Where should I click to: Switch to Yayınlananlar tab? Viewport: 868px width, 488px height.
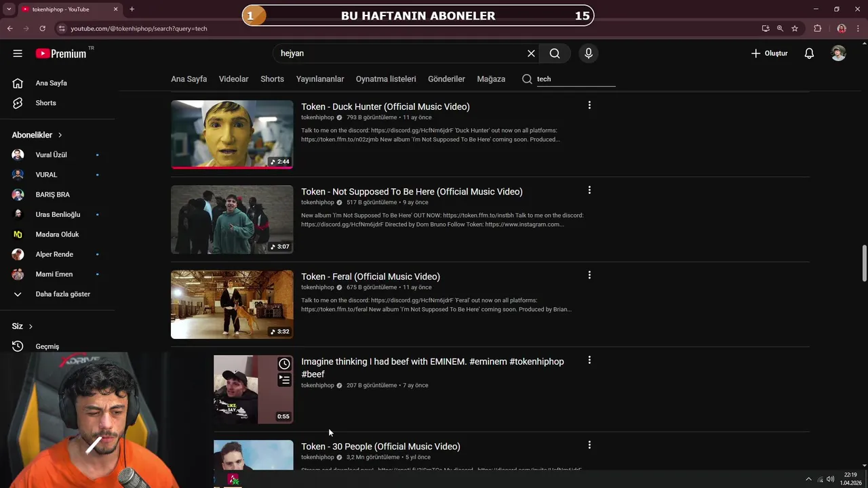click(x=320, y=79)
